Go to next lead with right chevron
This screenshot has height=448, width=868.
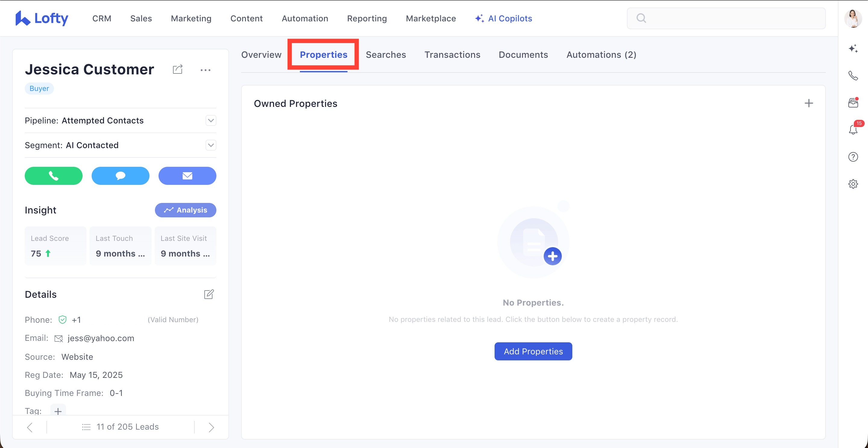click(x=211, y=427)
